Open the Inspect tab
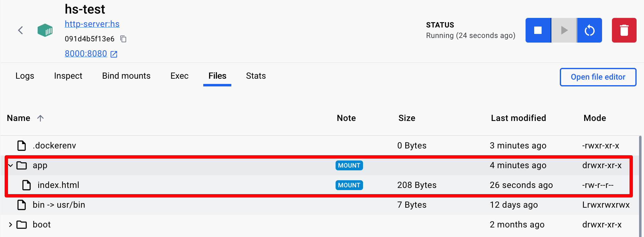This screenshot has height=237, width=644. tap(68, 76)
